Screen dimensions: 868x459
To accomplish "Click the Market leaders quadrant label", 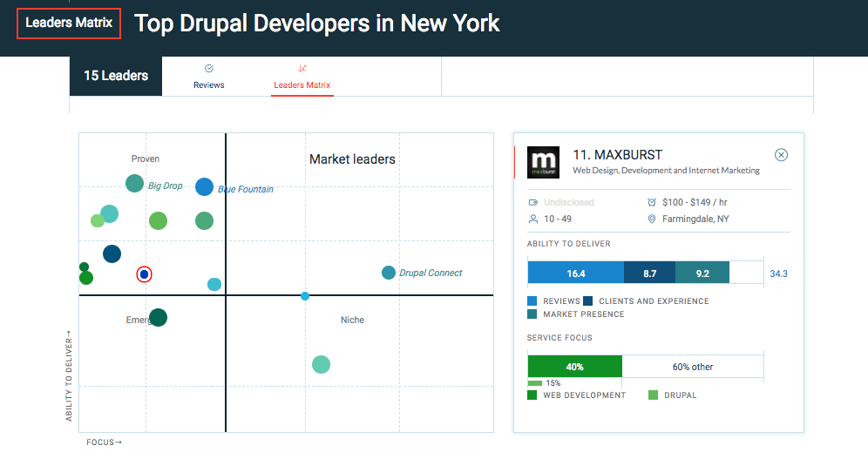I will (352, 159).
